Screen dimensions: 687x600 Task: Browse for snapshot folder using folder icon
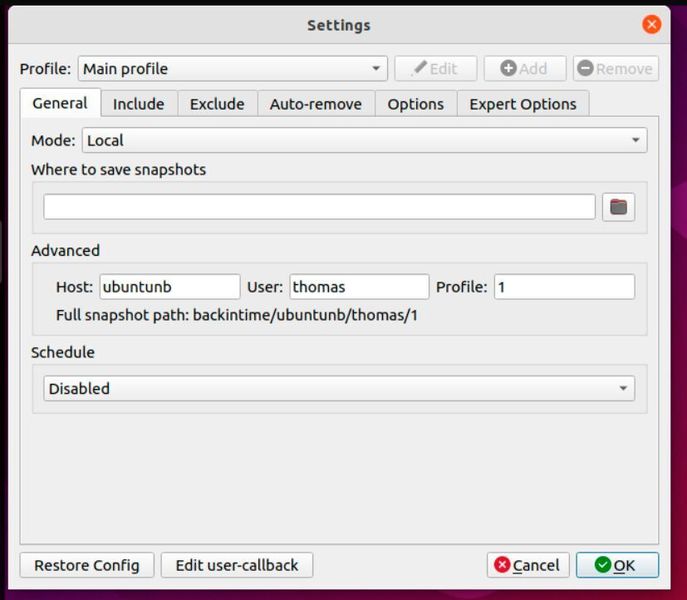point(618,207)
